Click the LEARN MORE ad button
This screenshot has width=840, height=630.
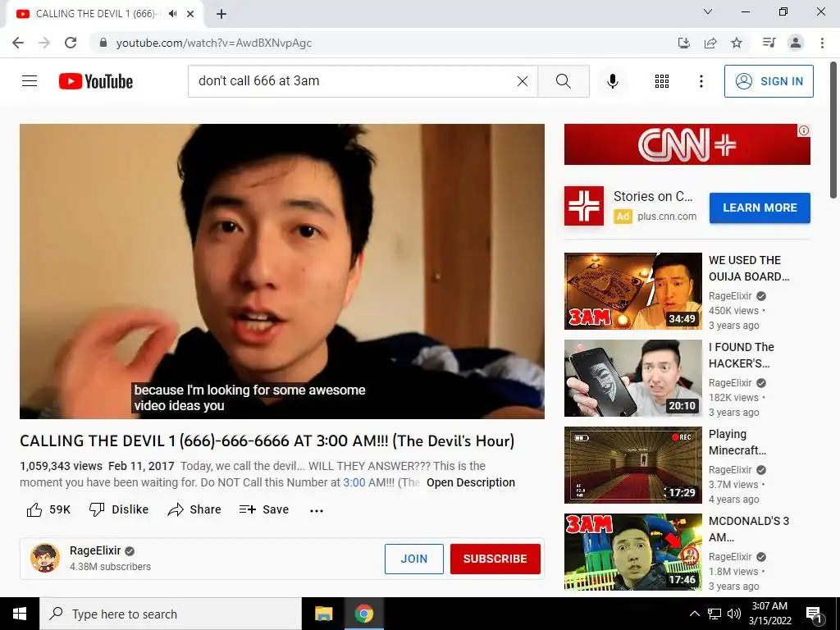pyautogui.click(x=760, y=208)
